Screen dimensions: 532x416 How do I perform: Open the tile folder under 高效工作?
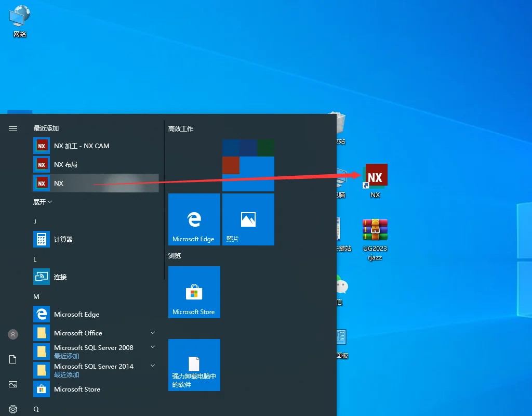(x=248, y=165)
